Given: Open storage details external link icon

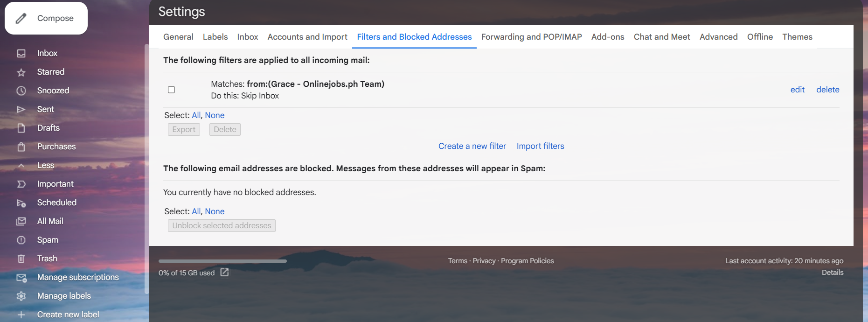Looking at the screenshot, I should coord(224,272).
